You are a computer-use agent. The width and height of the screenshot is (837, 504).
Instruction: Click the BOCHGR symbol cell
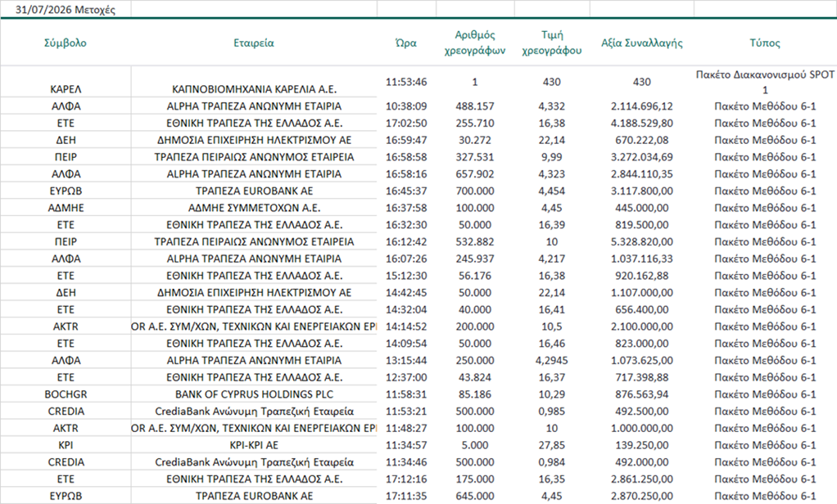[x=66, y=394]
